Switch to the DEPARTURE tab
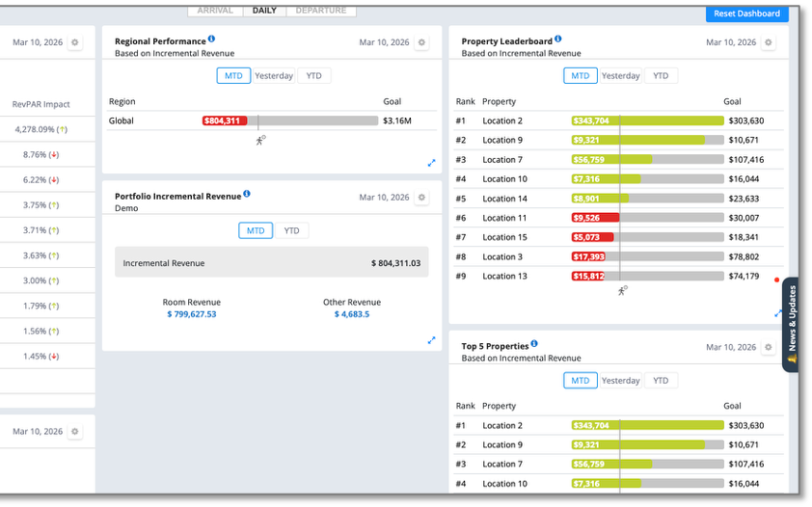 (321, 11)
